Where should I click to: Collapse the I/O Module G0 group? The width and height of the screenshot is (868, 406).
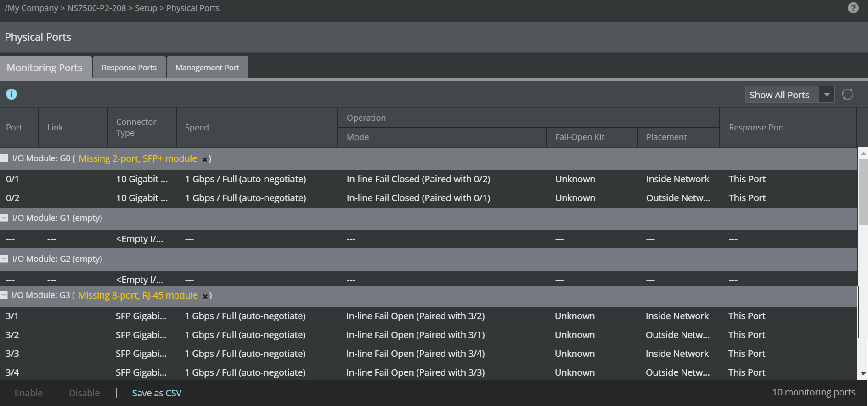(4, 158)
